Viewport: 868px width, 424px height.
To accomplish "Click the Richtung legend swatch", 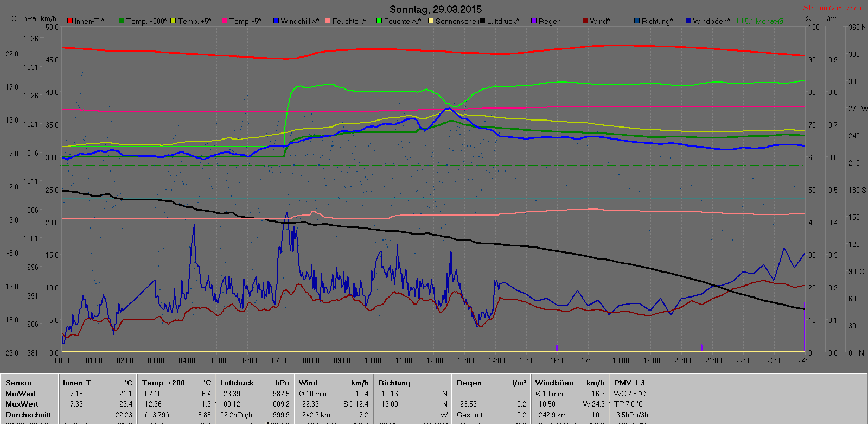I will click(637, 21).
